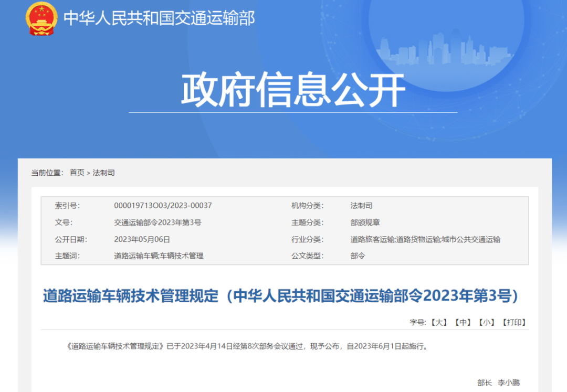
Task: Click the 政府信息公开 banner heading
Action: click(293, 90)
